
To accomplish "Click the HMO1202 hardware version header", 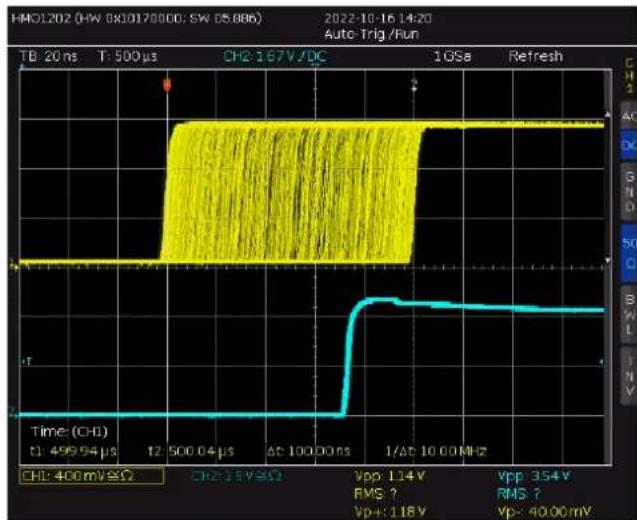I will pyautogui.click(x=136, y=18).
